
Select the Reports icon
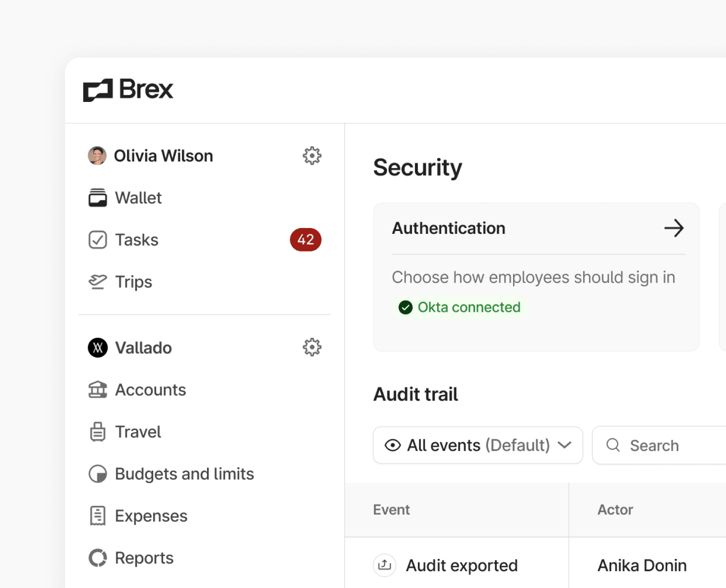(98, 557)
